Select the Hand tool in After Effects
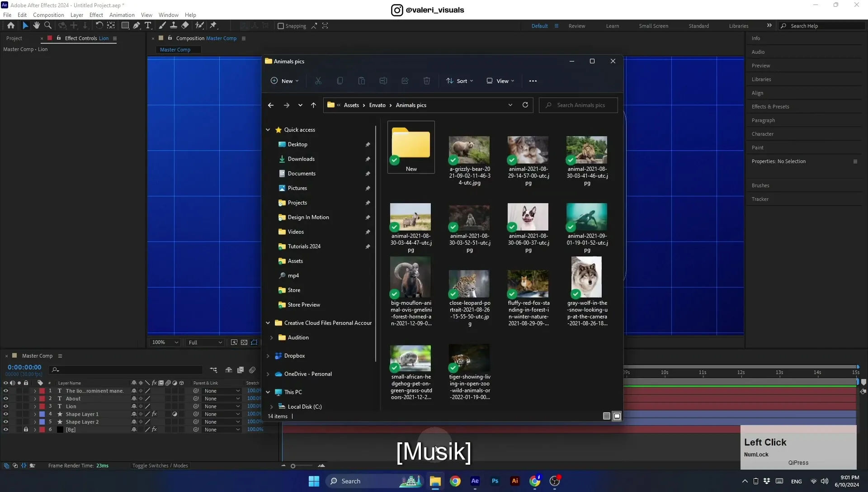The height and width of the screenshot is (492, 868). tap(36, 26)
